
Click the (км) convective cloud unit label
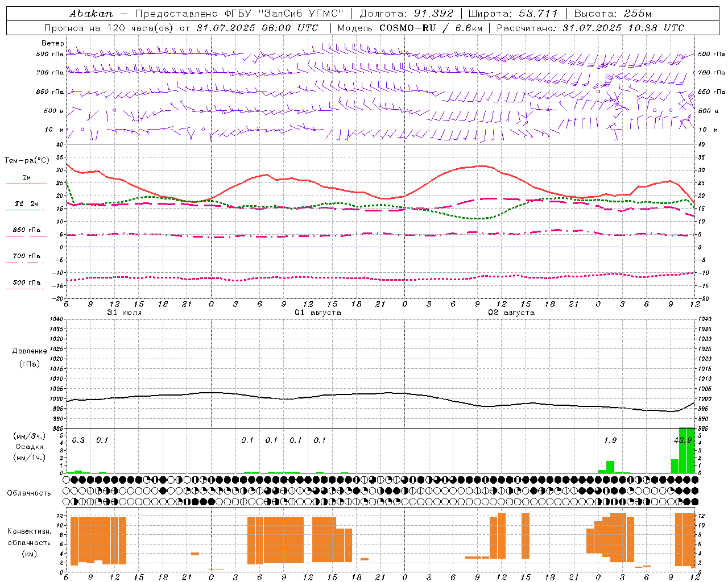pos(30,554)
